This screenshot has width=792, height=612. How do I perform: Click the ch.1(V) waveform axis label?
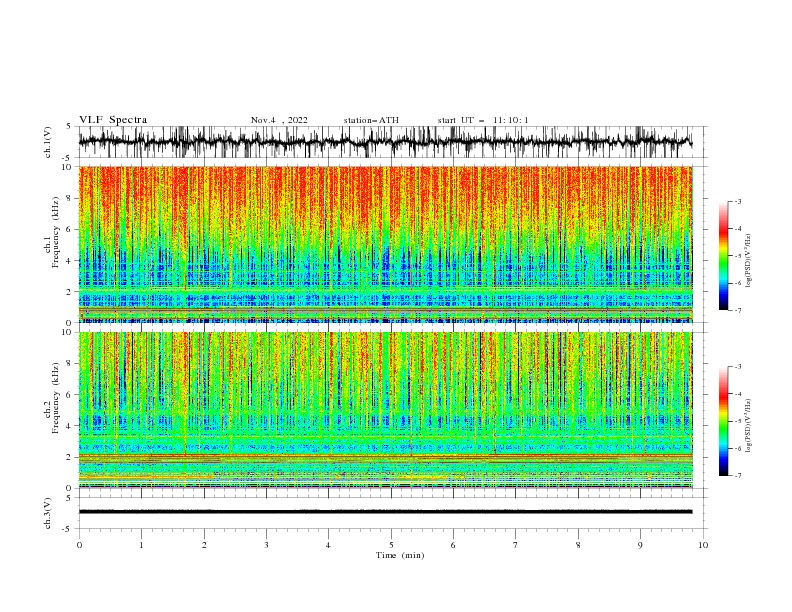pyautogui.click(x=48, y=142)
